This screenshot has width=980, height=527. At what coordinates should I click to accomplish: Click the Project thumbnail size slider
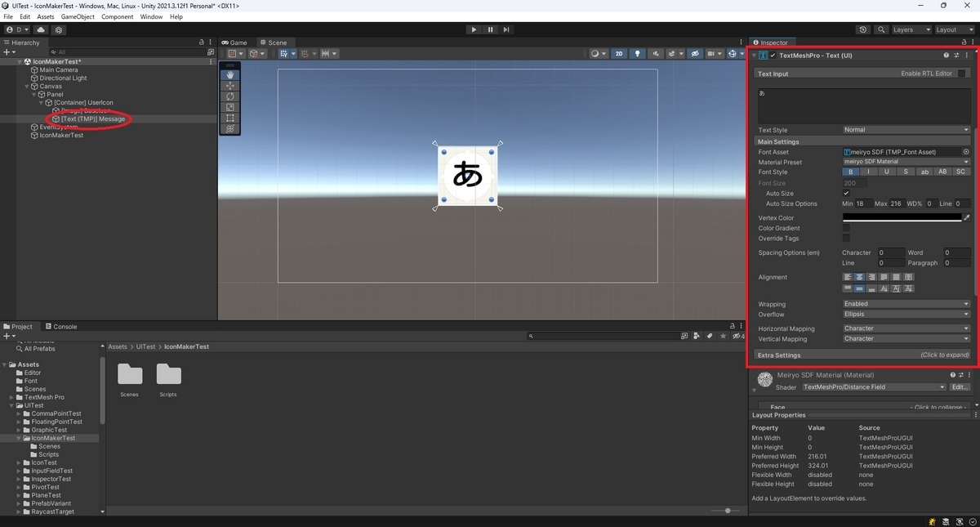[x=727, y=511]
